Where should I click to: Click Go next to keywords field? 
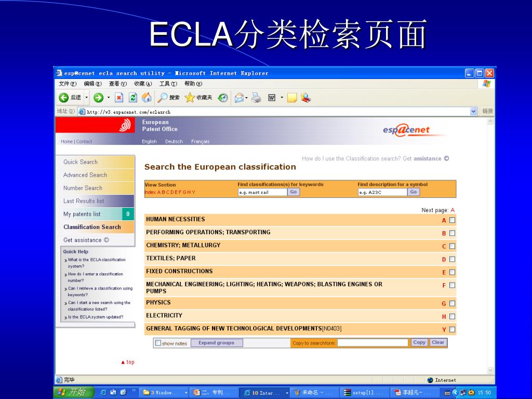pos(294,192)
